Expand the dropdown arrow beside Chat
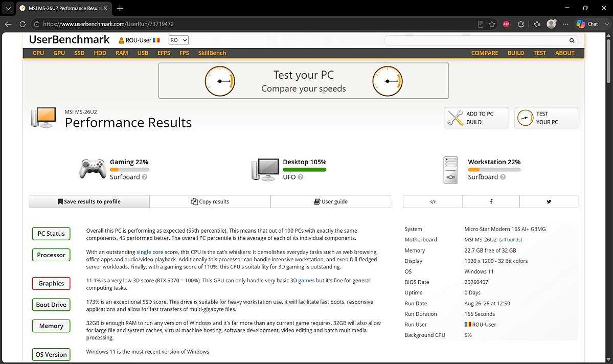Screen dimensions: 613x364 click(x=607, y=24)
